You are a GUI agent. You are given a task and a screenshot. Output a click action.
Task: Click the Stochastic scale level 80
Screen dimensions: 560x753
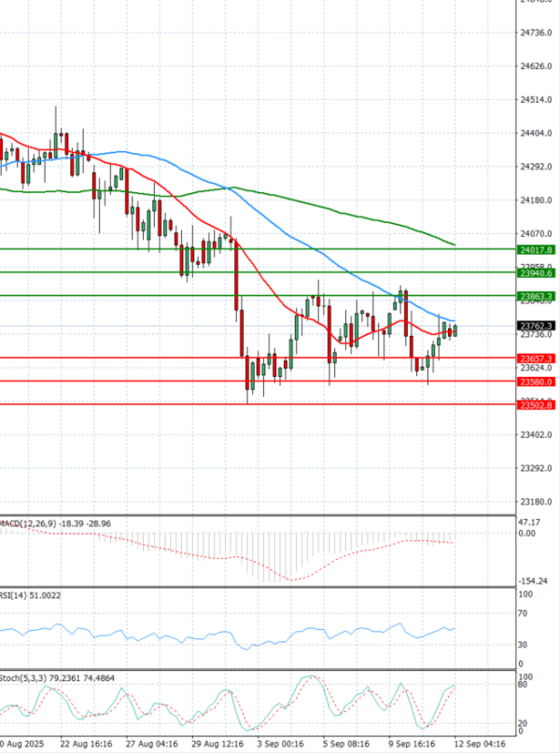(523, 684)
